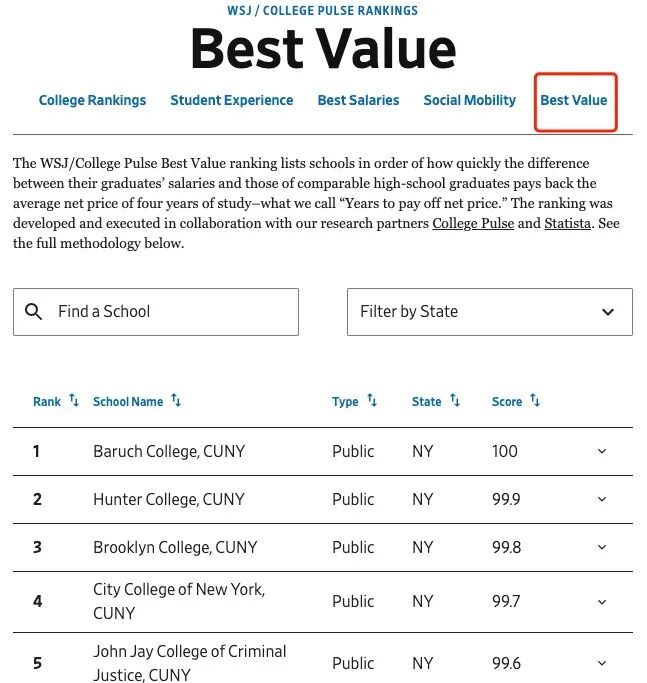Open the College Pulse link
The width and height of the screenshot is (647, 683).
[x=473, y=223]
